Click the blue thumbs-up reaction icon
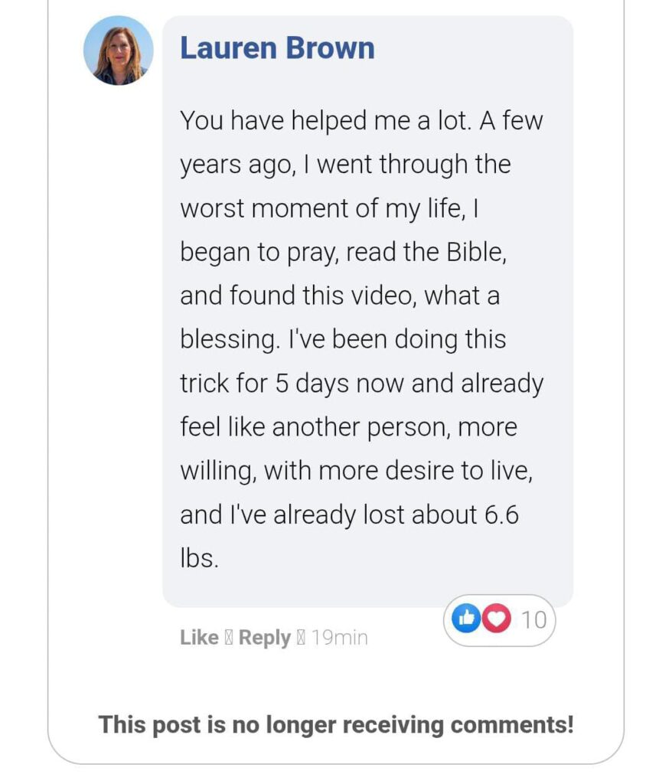 pos(465,619)
